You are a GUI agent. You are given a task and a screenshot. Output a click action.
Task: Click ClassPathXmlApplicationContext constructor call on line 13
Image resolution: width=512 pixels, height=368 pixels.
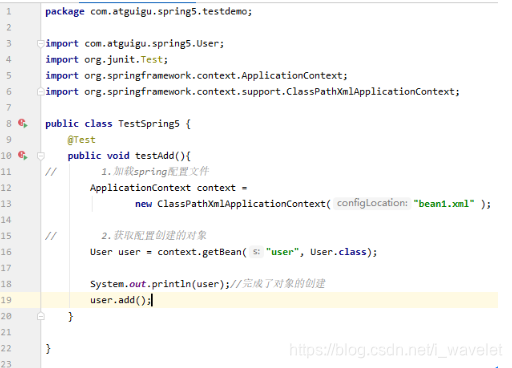click(x=241, y=204)
